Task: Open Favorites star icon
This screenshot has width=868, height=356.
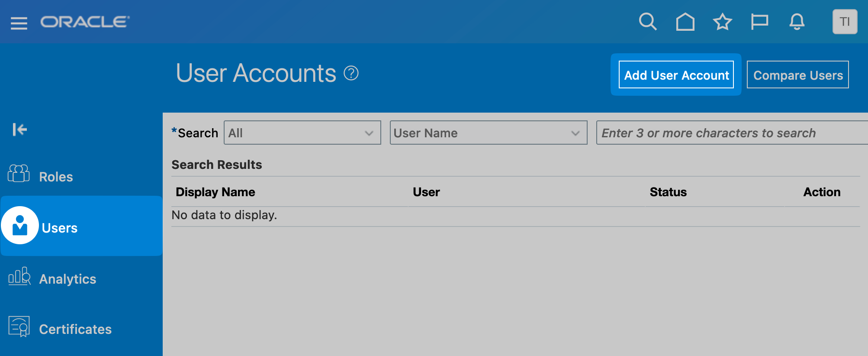Action: coord(722,22)
